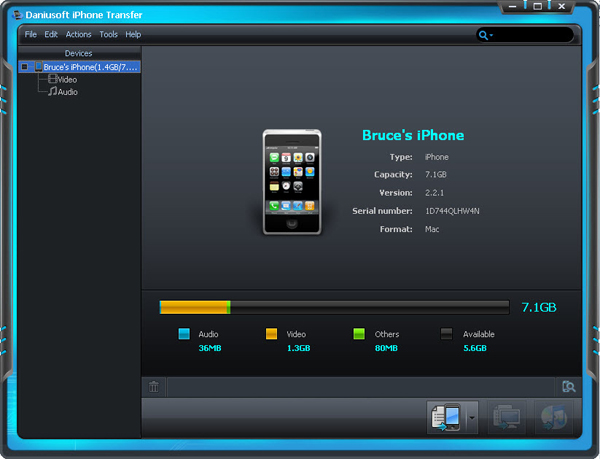Click the Others size 80MB
The width and height of the screenshot is (600, 459).
[386, 348]
